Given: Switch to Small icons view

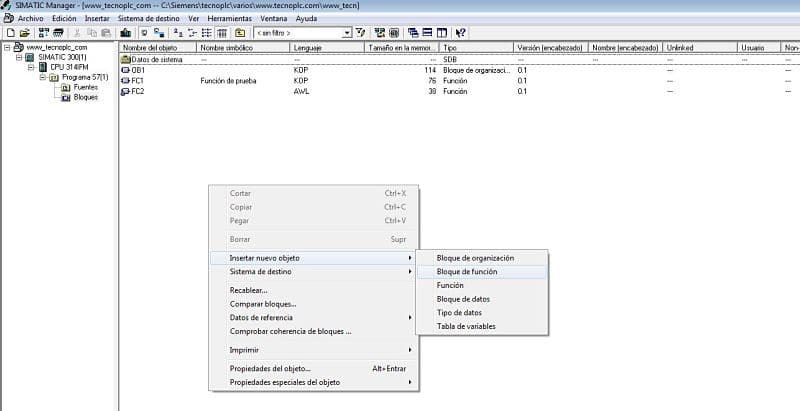Looking at the screenshot, I should pos(192,33).
